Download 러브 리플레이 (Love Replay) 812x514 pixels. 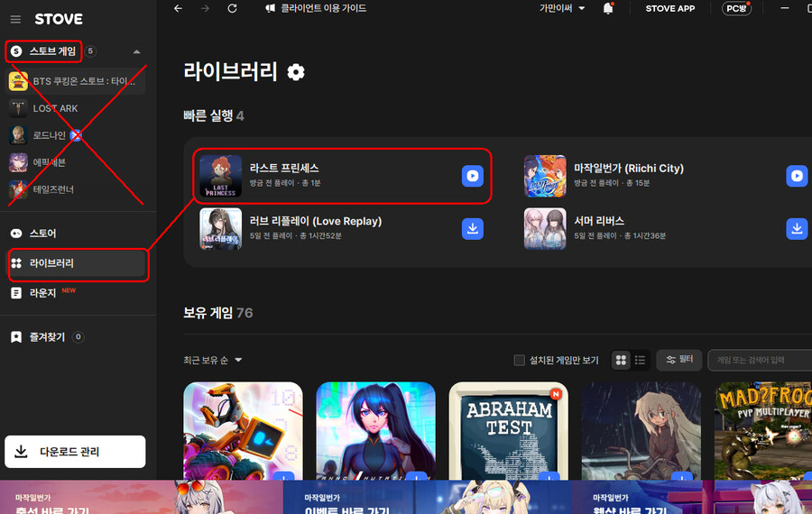[472, 229]
